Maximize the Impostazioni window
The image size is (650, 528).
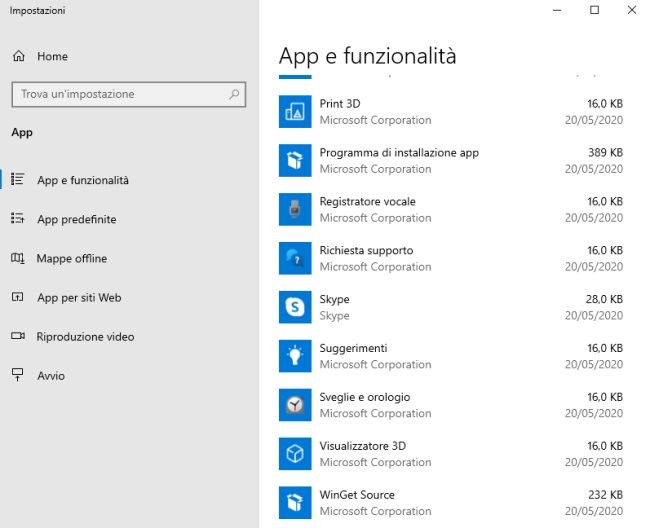pos(594,10)
